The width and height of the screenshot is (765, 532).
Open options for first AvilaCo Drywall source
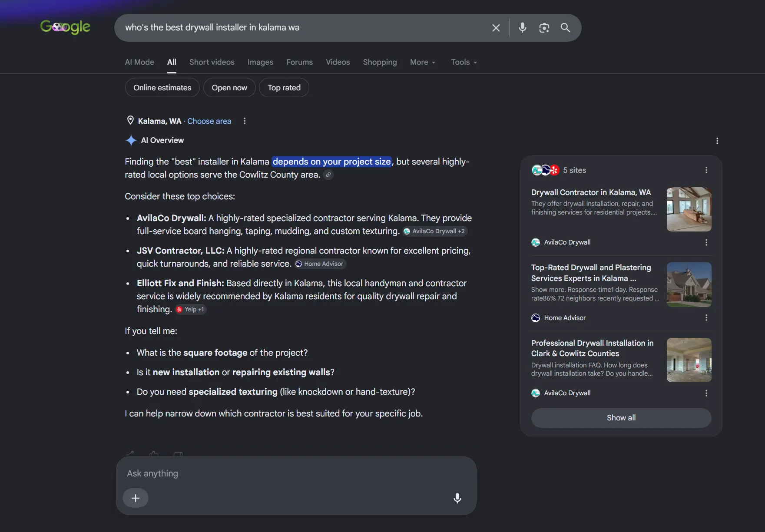706,242
